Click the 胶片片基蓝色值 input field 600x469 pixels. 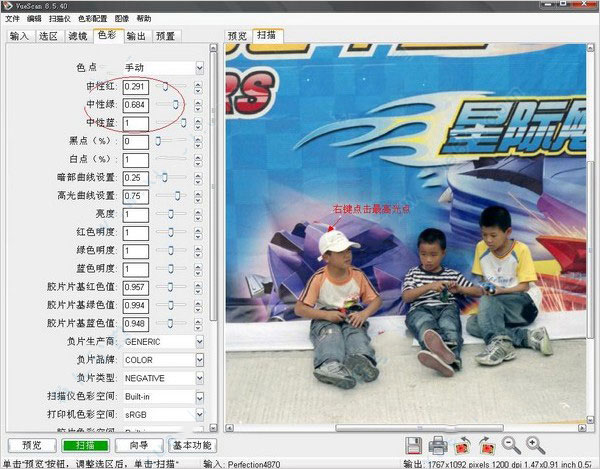point(135,324)
